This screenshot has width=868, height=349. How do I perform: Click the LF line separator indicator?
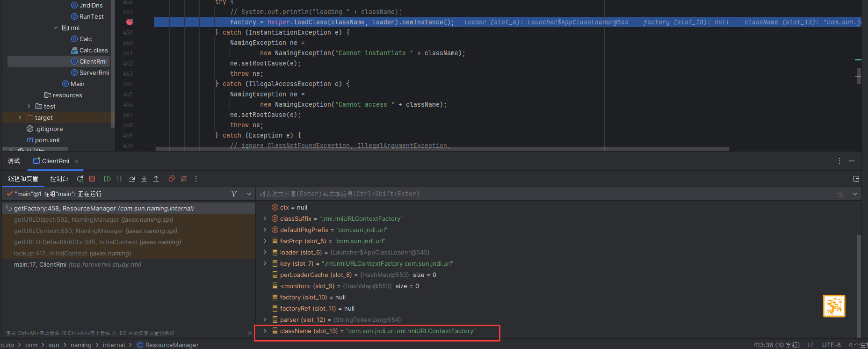[x=811, y=345]
